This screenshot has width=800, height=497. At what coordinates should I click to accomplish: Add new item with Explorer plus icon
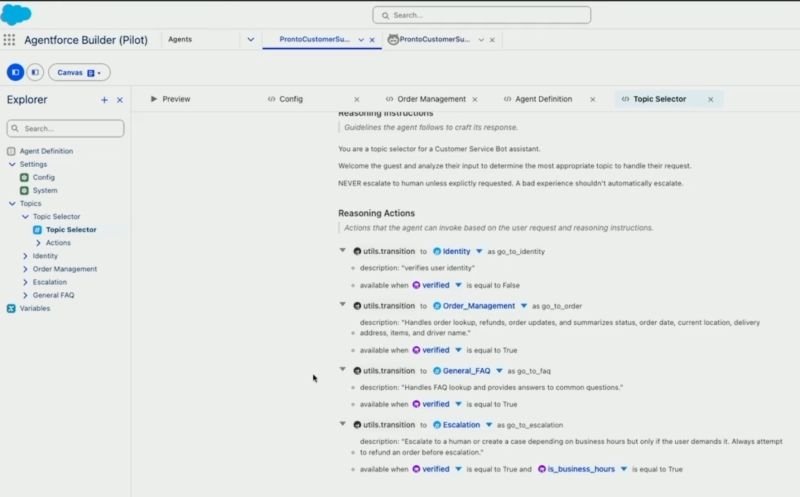(104, 100)
